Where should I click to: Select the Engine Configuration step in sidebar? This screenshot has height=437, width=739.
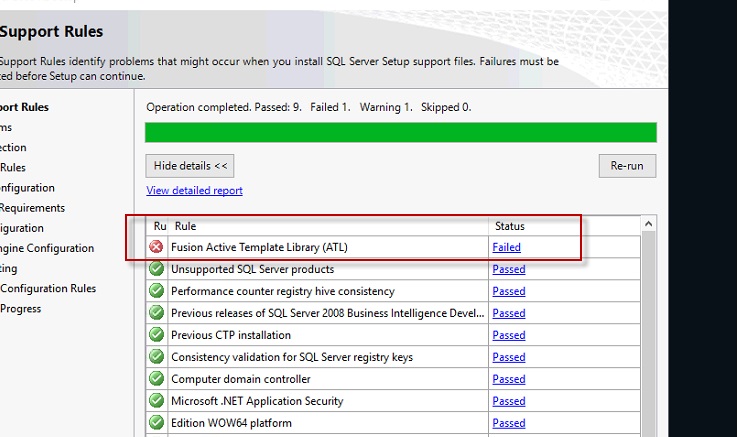[47, 248]
